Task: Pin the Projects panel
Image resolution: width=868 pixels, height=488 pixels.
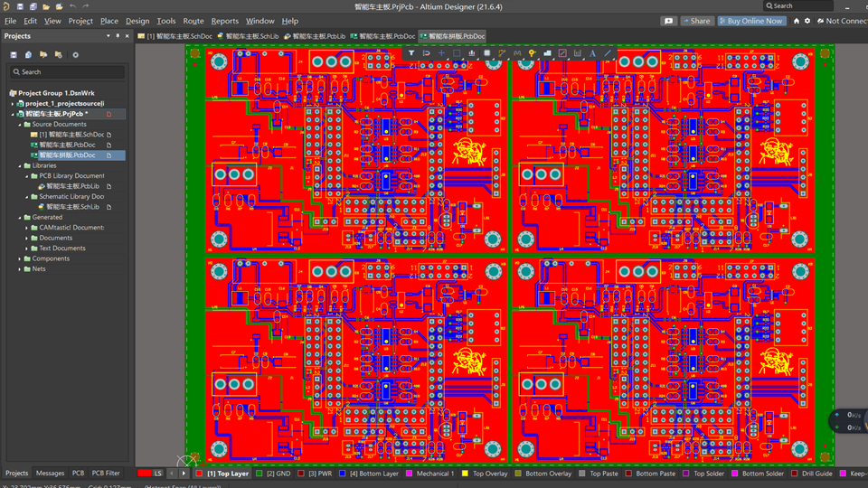Action: coord(118,36)
